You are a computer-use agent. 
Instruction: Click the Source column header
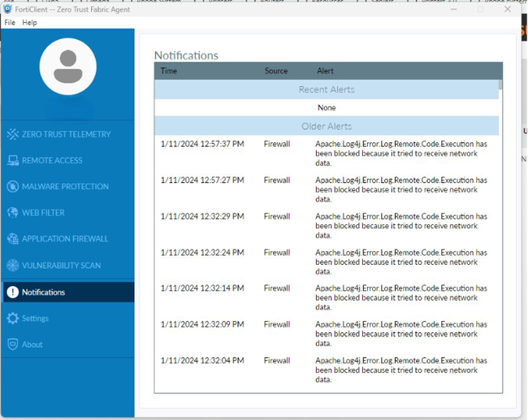pyautogui.click(x=276, y=71)
